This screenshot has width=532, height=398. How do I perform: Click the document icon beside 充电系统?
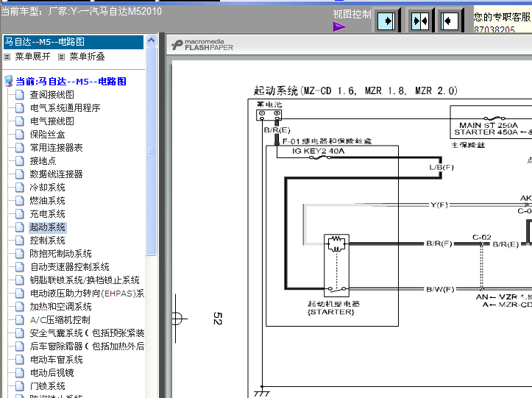tap(20, 214)
